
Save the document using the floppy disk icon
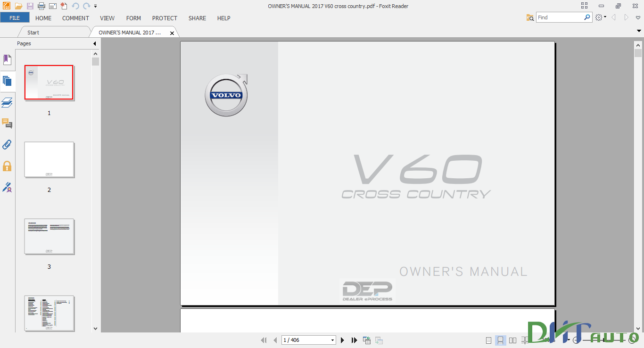[x=30, y=6]
